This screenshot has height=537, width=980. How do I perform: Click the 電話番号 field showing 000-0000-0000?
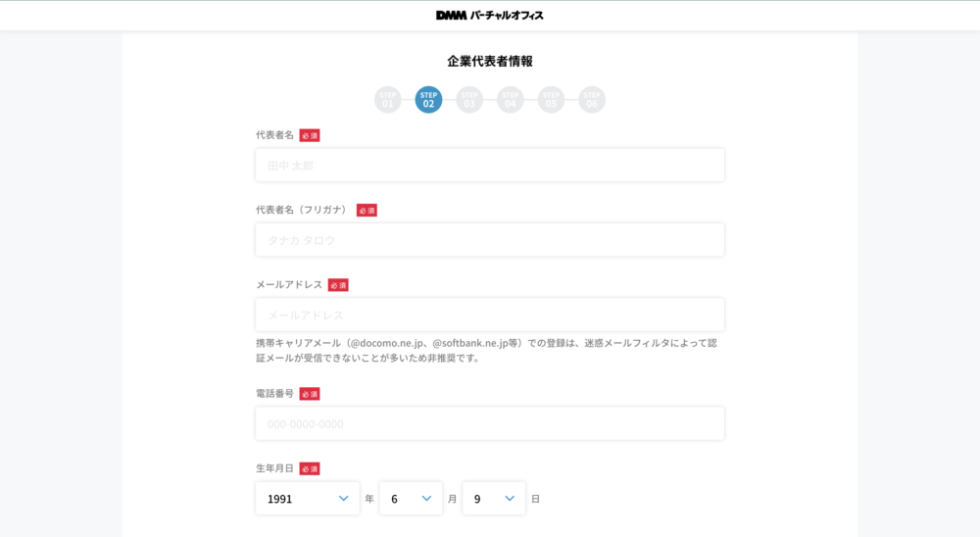click(490, 423)
